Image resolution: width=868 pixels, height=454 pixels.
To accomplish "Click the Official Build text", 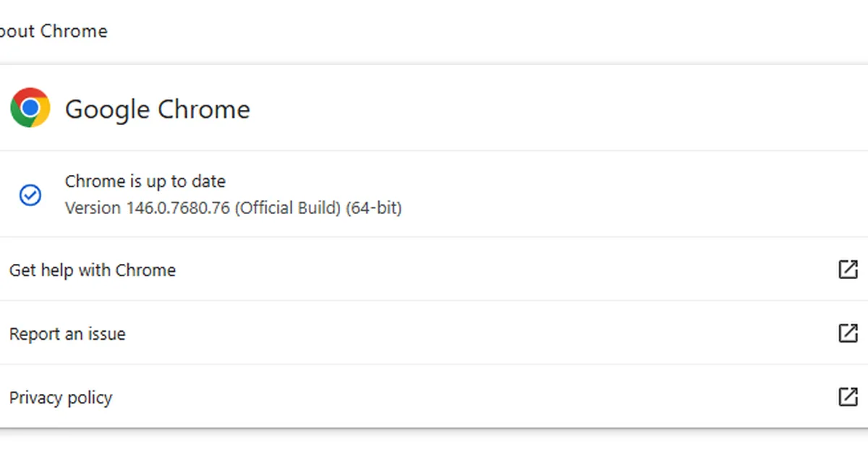I will (x=288, y=208).
